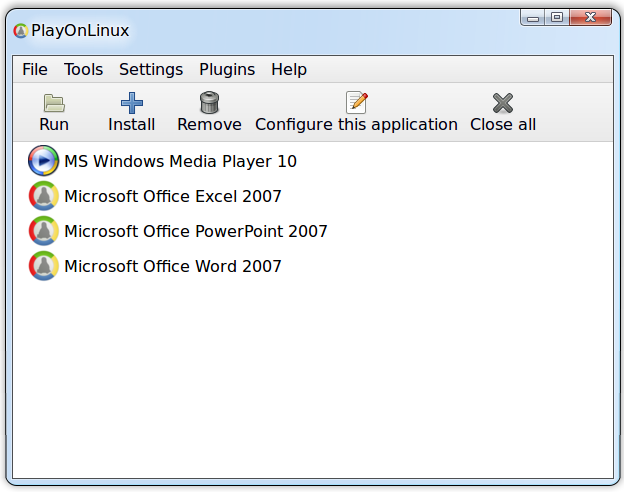This screenshot has height=492, width=624.
Task: Maximize the PlayOnLinux window
Action: click(557, 17)
